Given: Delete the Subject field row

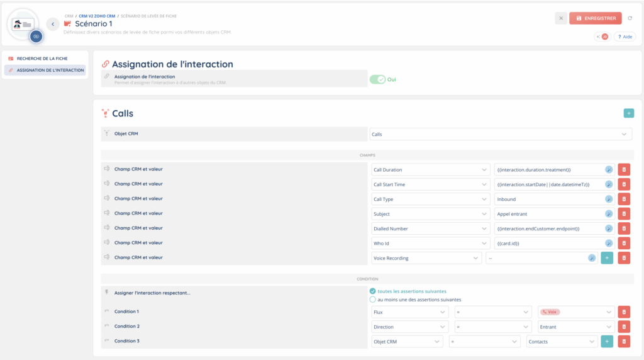Looking at the screenshot, I should [x=624, y=213].
